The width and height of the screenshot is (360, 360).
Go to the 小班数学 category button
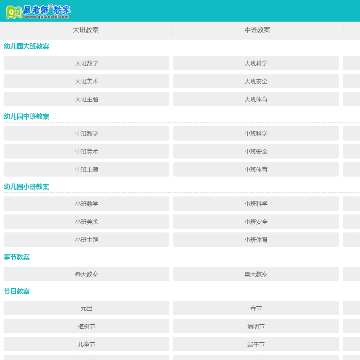[x=86, y=204]
